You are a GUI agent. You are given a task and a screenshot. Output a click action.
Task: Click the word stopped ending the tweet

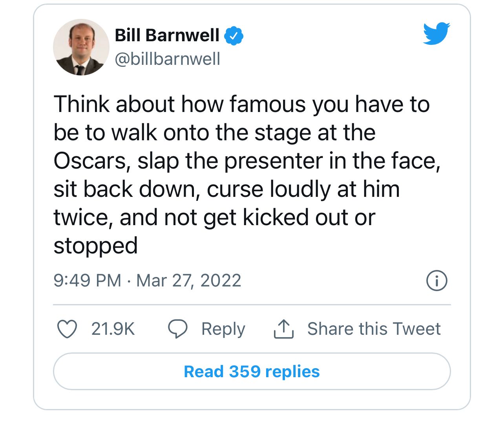point(95,246)
